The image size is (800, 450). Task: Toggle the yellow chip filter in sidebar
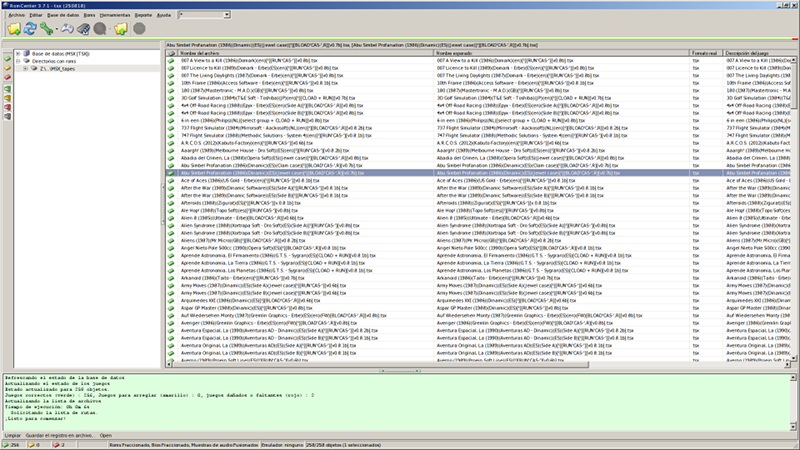7,68
